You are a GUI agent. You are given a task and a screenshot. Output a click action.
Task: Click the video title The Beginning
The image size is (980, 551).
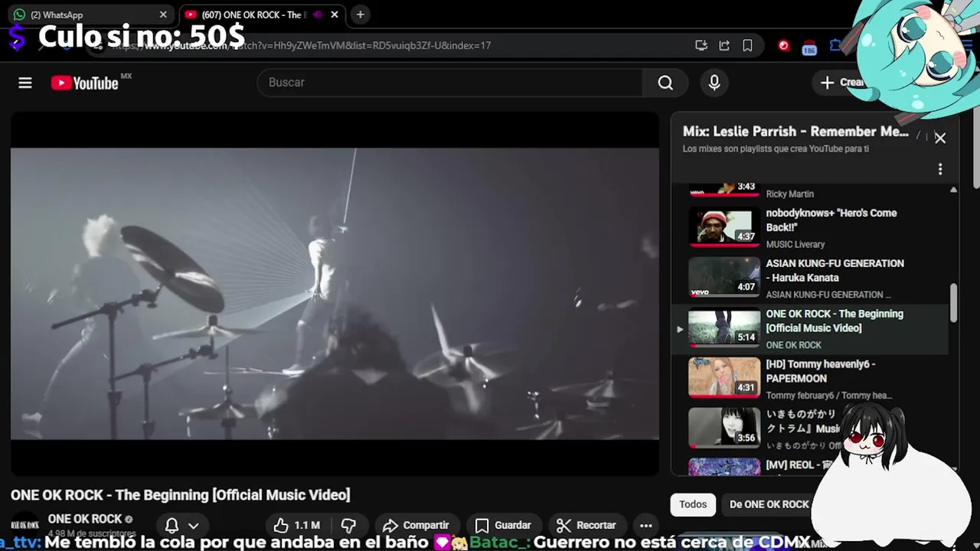point(180,495)
